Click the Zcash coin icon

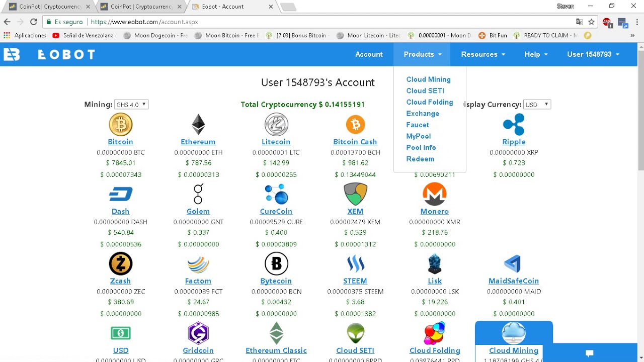[120, 263]
